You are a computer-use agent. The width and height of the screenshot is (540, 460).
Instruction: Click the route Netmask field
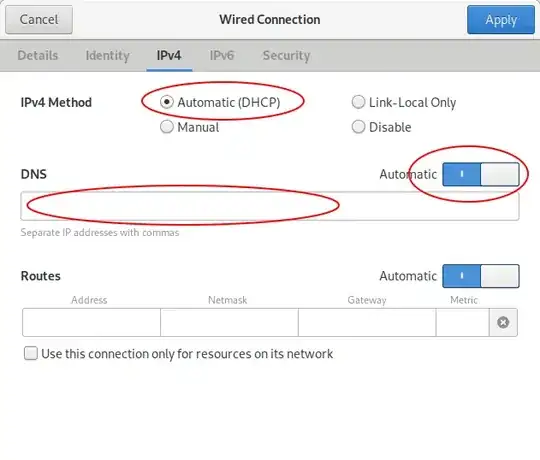pyautogui.click(x=229, y=322)
